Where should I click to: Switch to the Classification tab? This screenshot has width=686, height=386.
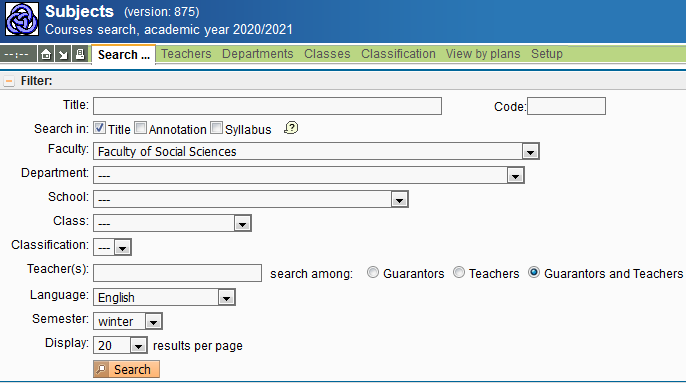[398, 54]
